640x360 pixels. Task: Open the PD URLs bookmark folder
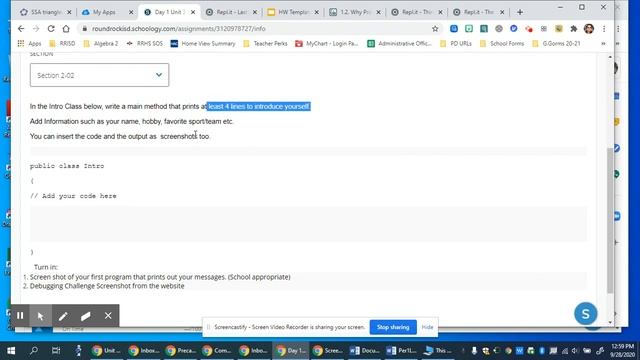(x=456, y=43)
